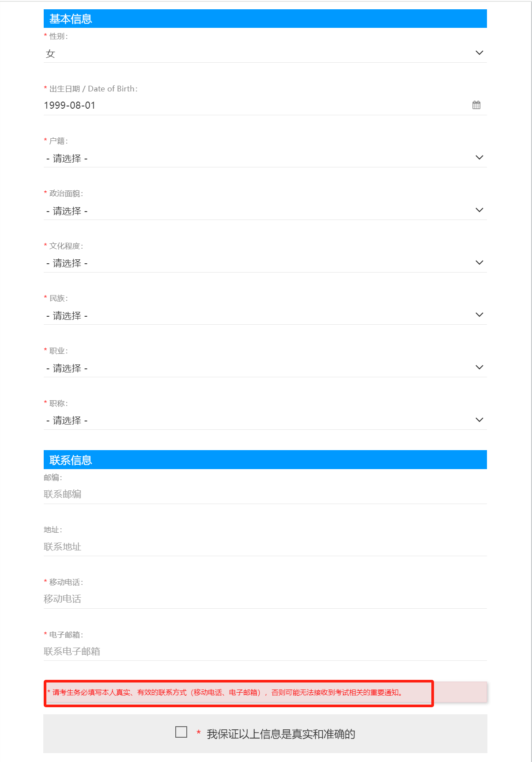Expand the 政治面貌 dropdown
Image resolution: width=532 pixels, height=762 pixels.
[x=265, y=211]
